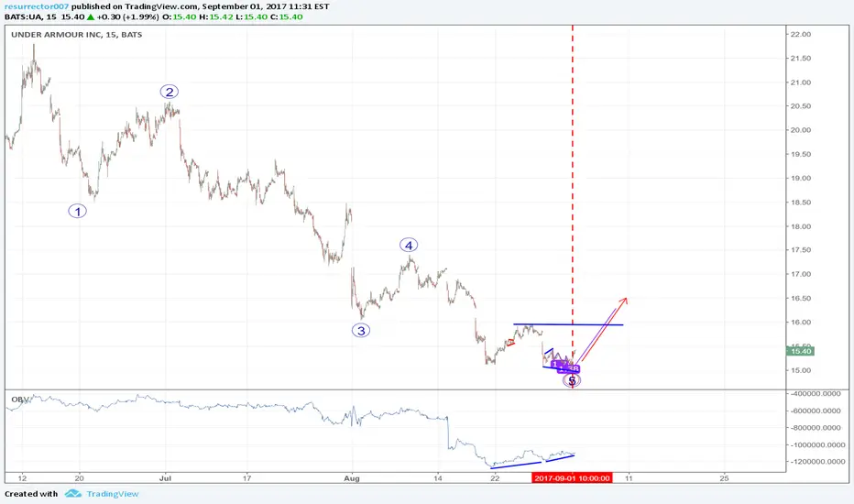
Task: Click the 21.50 price axis label
Action: 801,59
